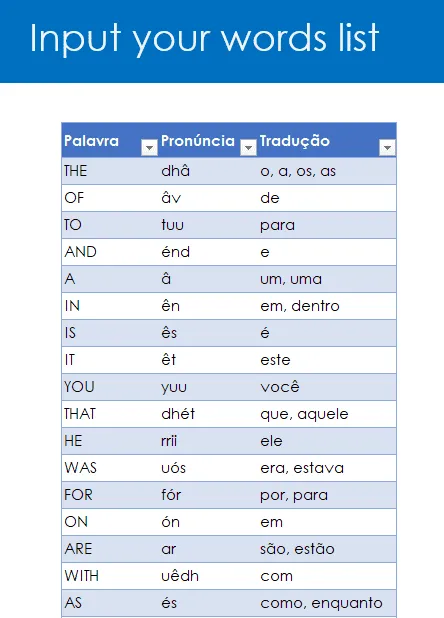Click the word cell FOR
The height and width of the screenshot is (618, 444).
point(110,495)
